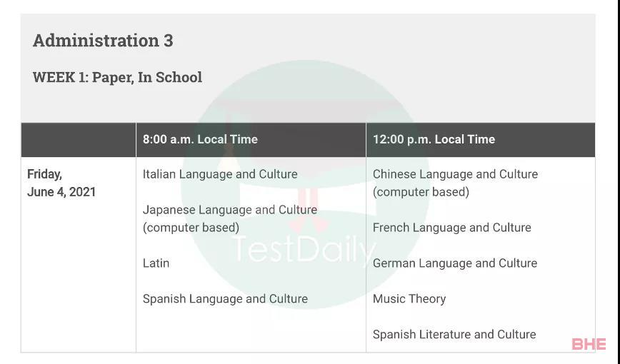Select the Friday, June 4, 2021 date cell
620x364 pixels.
click(x=61, y=183)
